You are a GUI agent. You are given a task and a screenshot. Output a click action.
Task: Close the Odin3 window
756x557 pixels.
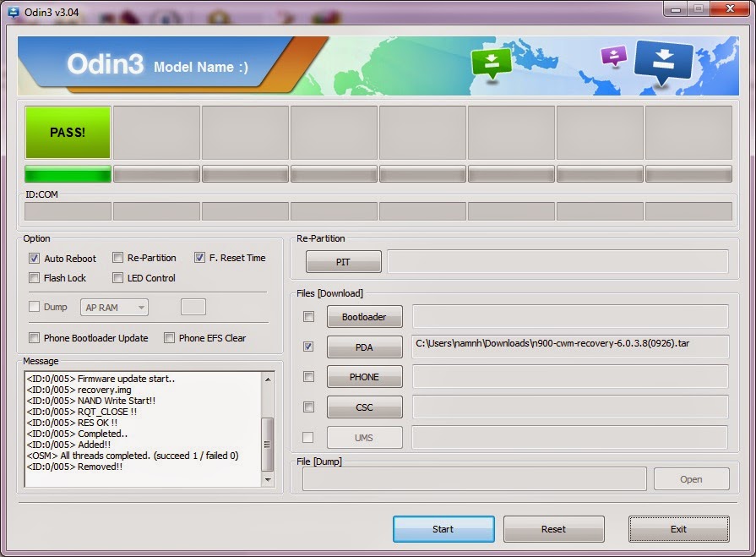coord(731,8)
